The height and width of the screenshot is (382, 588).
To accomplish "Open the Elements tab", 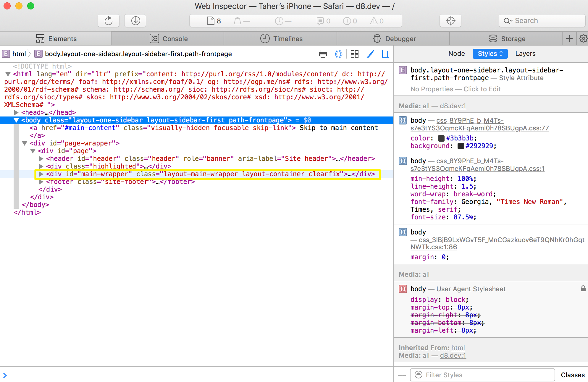I will click(x=56, y=39).
